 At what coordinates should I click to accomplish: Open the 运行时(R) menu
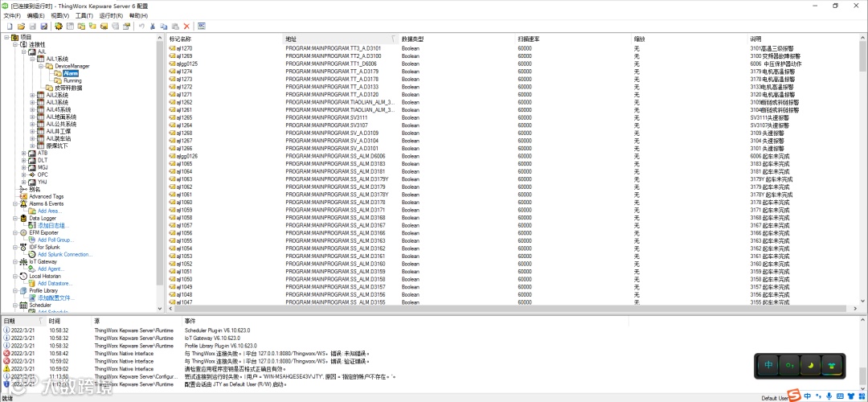[111, 16]
